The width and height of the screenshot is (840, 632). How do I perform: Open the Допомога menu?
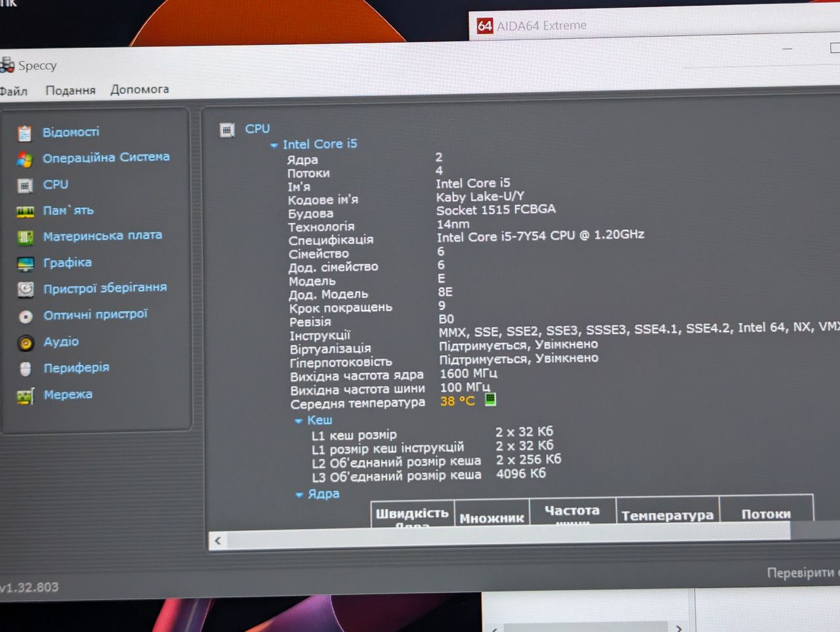coord(140,89)
